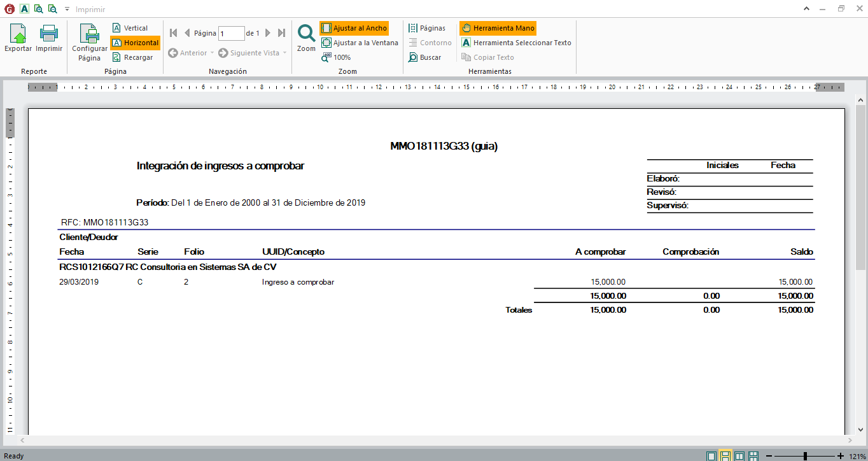Click the vertical scrollbar down arrow
Viewport: 868px width, 461px height.
(x=860, y=429)
